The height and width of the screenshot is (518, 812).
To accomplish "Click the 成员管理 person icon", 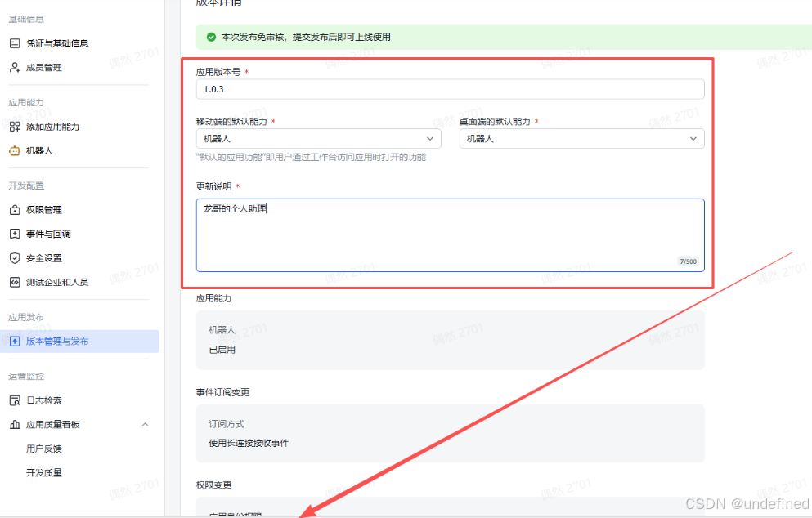I will tap(15, 68).
